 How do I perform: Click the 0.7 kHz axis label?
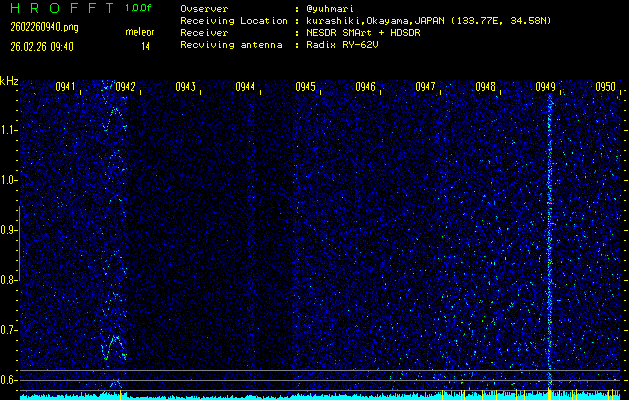[x=7, y=330]
